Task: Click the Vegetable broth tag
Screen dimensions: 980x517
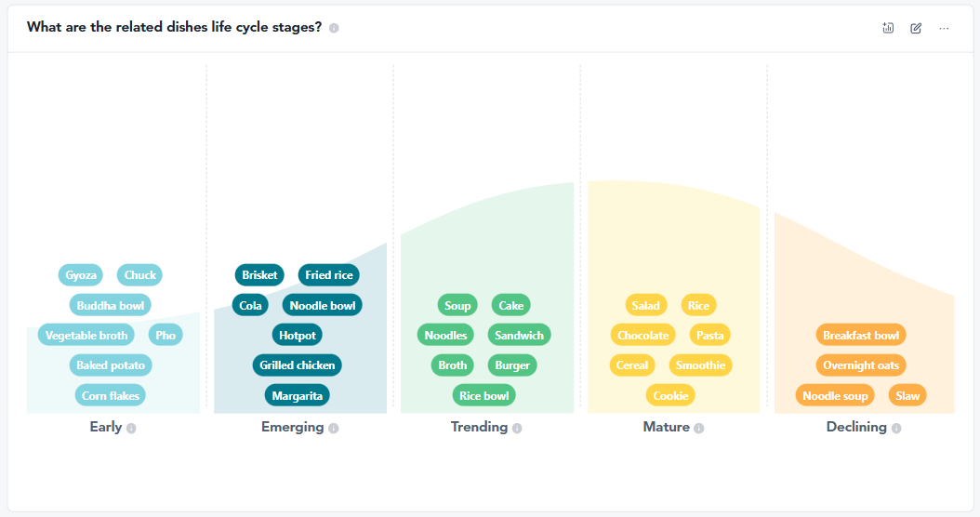Action: (x=86, y=335)
